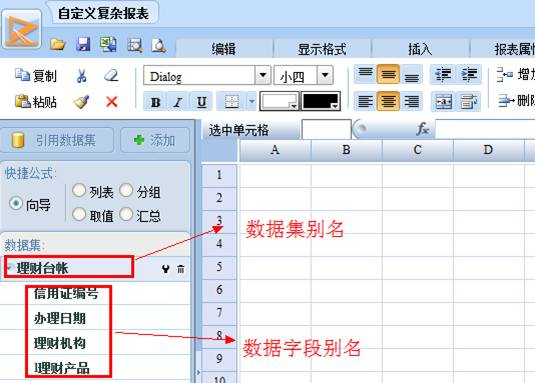This screenshot has width=535, height=383.
Task: Switch to the 插入 tab
Action: pos(420,49)
